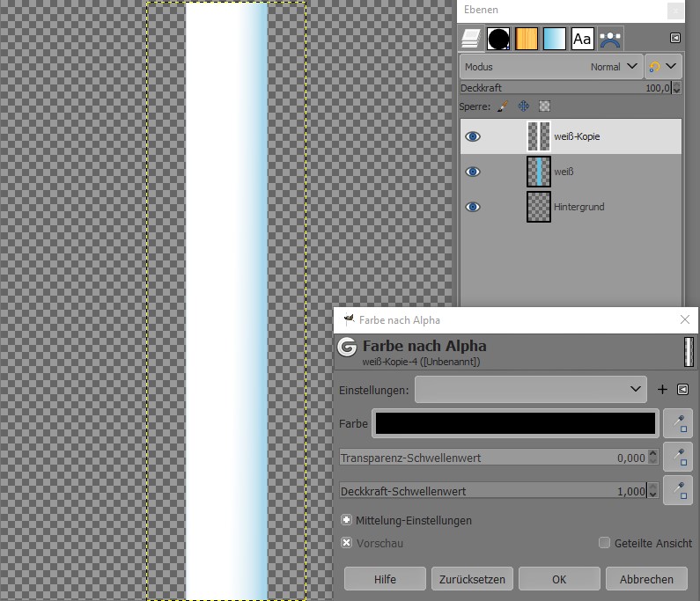Viewport: 700px width, 601px height.
Task: Open the Modus blend mode dropdown
Action: (551, 67)
